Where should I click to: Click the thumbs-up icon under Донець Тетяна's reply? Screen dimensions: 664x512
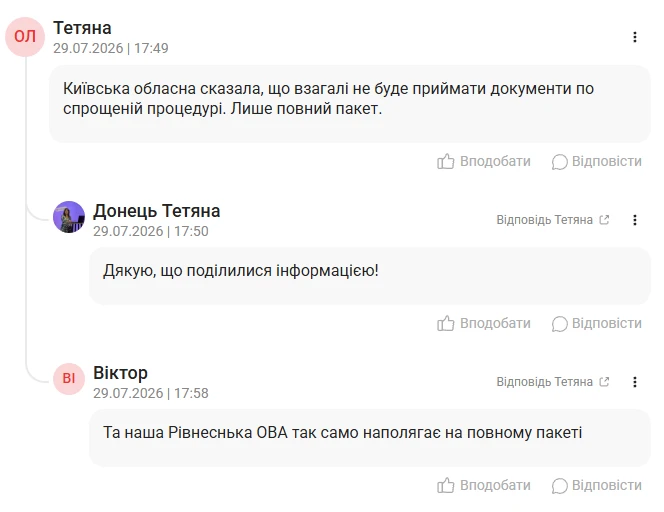[445, 324]
